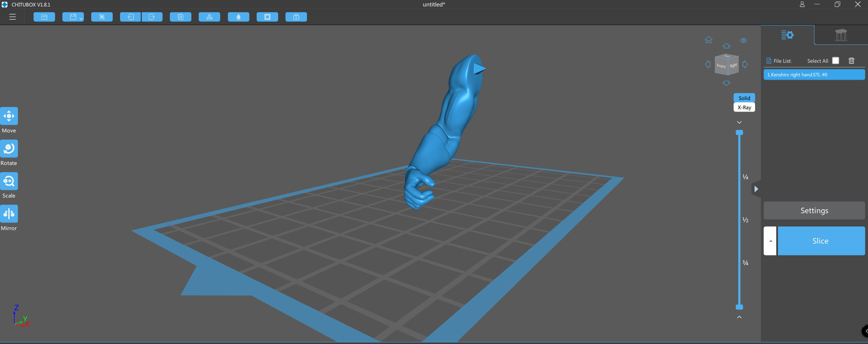
Task: Expand the slice options up arrow
Action: [770, 241]
